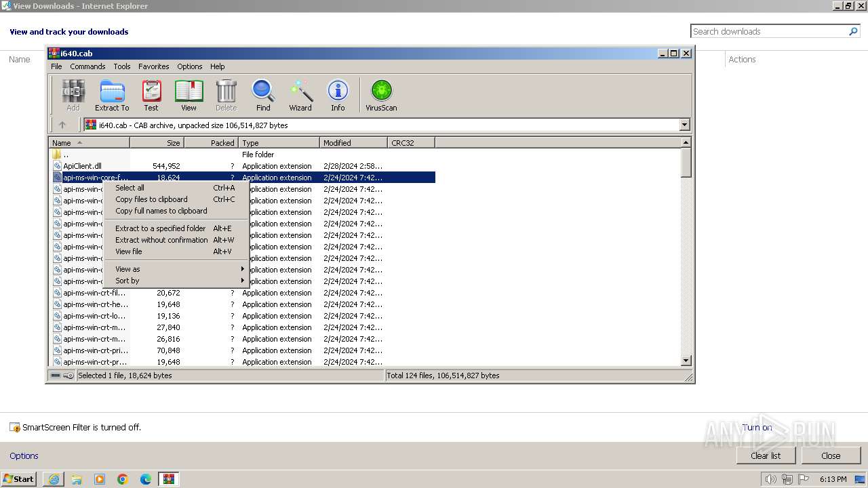Click the Clear list button
This screenshot has width=868, height=488.
(766, 455)
